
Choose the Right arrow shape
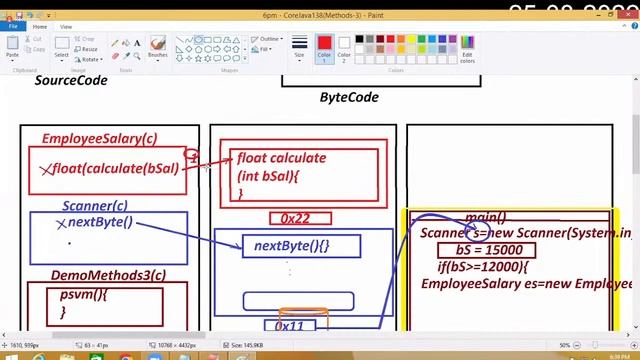pos(217,49)
